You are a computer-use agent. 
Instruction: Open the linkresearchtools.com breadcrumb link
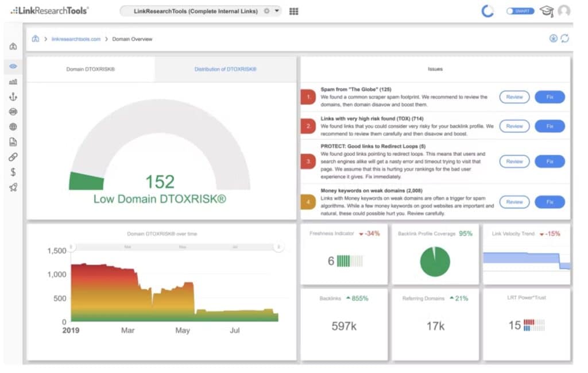[x=76, y=39]
